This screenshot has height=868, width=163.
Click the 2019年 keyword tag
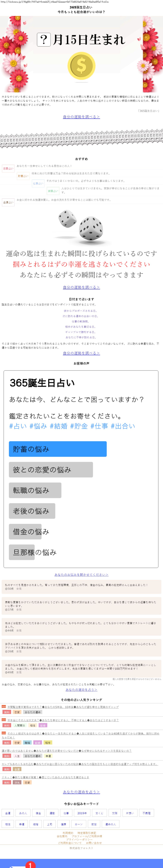tap(82, 813)
